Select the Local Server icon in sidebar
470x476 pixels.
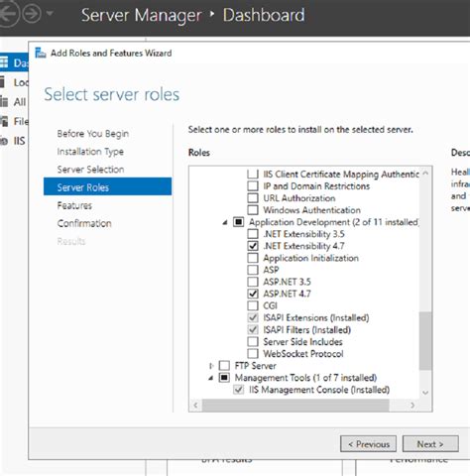coord(2,82)
